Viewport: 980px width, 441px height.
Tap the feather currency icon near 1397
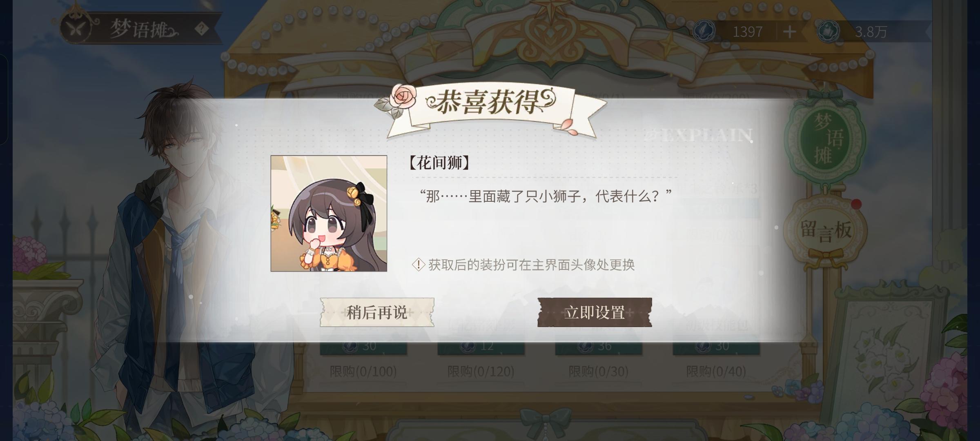(704, 31)
